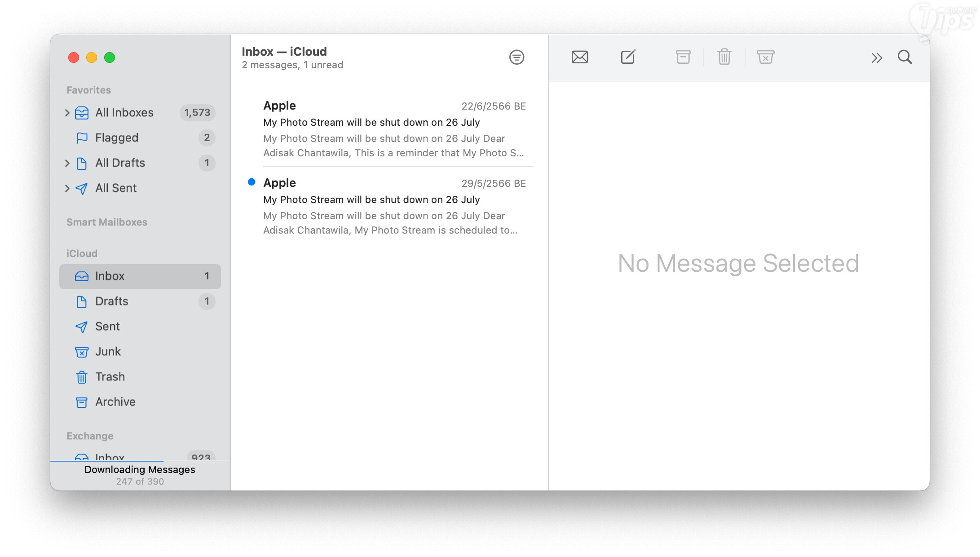The image size is (980, 557).
Task: Click the Downloading Messages progress bar
Action: (x=107, y=461)
